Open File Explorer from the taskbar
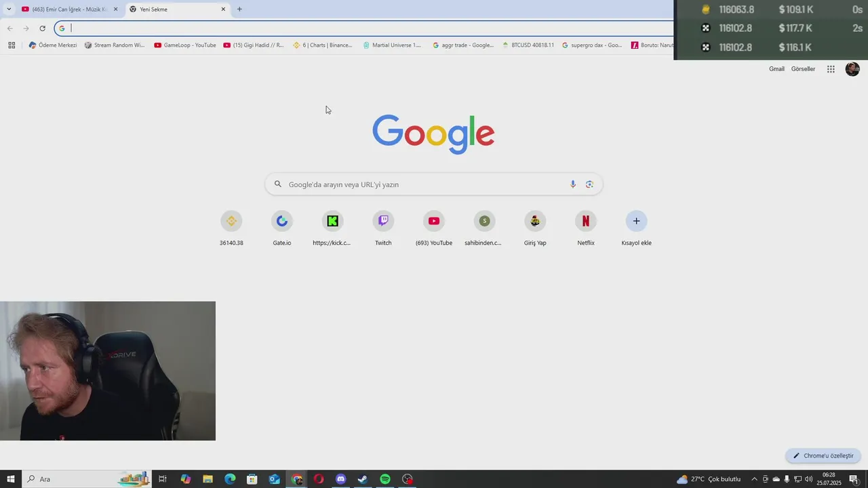The width and height of the screenshot is (868, 488). tap(208, 479)
